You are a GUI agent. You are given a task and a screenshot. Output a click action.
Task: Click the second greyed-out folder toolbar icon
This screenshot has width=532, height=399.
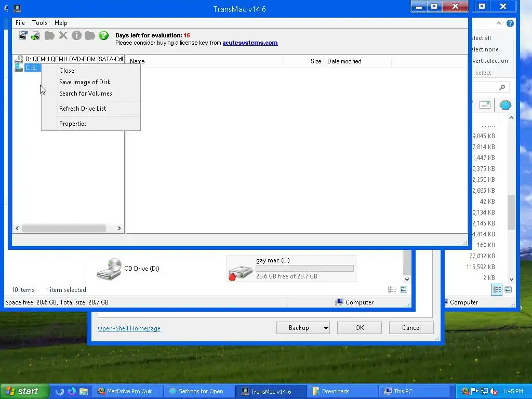(90, 35)
